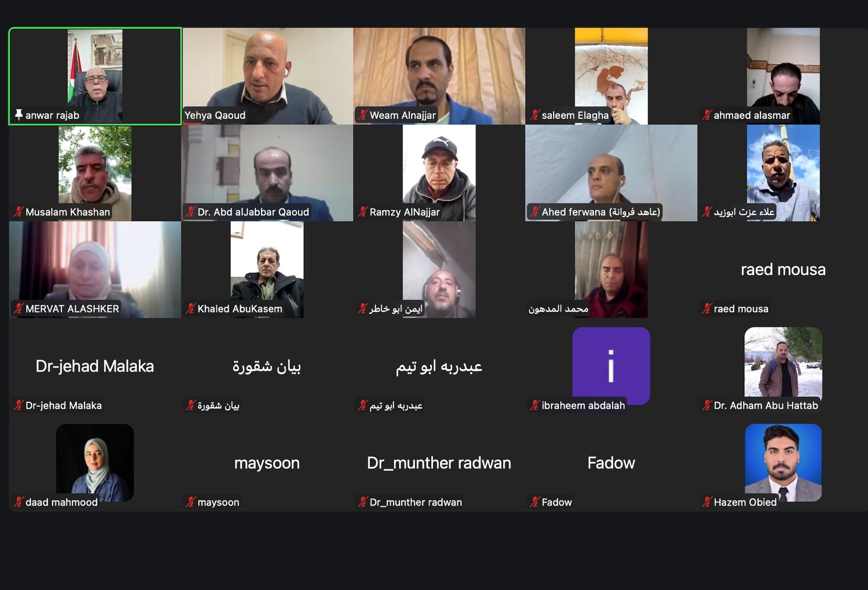The image size is (868, 590).
Task: Click muted mic icon by daad mahmood
Action: point(18,502)
